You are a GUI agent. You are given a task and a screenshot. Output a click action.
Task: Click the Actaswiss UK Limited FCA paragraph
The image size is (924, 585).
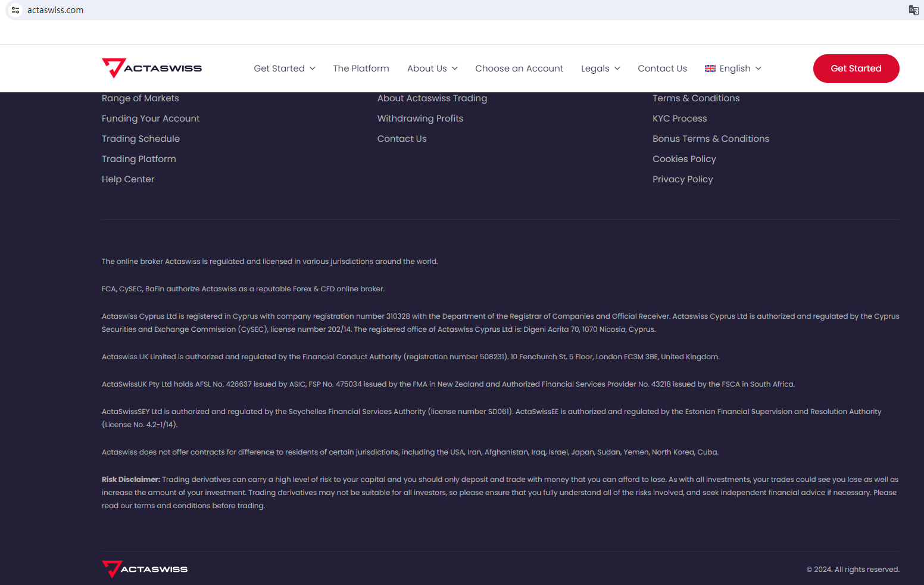411,357
